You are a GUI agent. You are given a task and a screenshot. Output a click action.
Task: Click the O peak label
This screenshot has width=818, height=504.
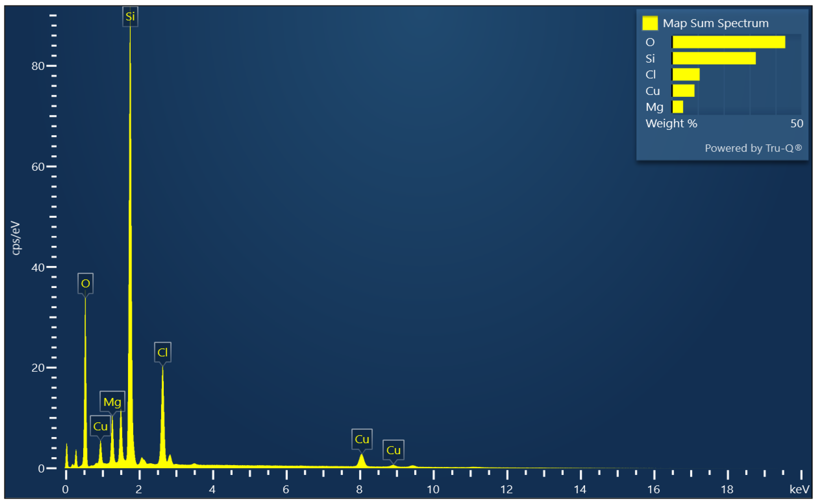[85, 283]
